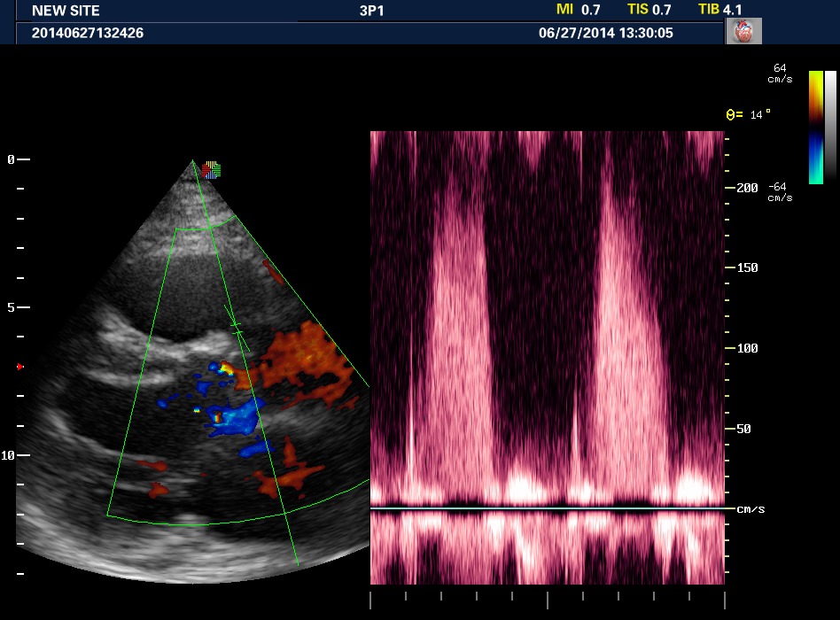This screenshot has width=840, height=620.
Task: Click the heart preset icon in the header
Action: (x=743, y=32)
